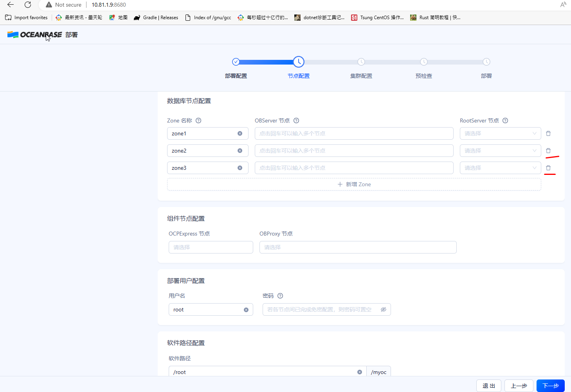Open the OCPExpress 节点 dropdown
Image resolution: width=571 pixels, height=392 pixels.
211,247
